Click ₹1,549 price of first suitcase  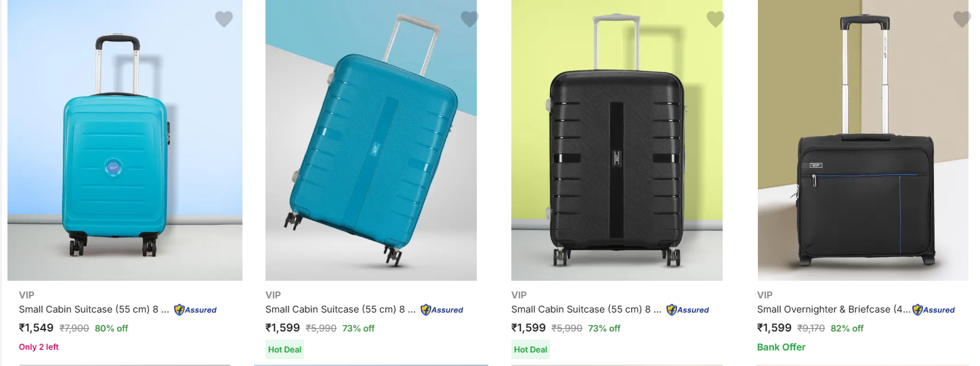tap(37, 328)
